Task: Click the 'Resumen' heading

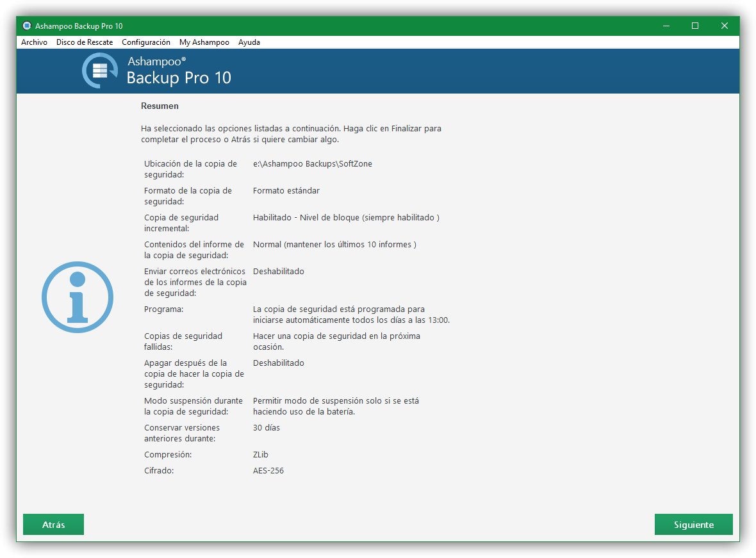Action: coord(160,106)
